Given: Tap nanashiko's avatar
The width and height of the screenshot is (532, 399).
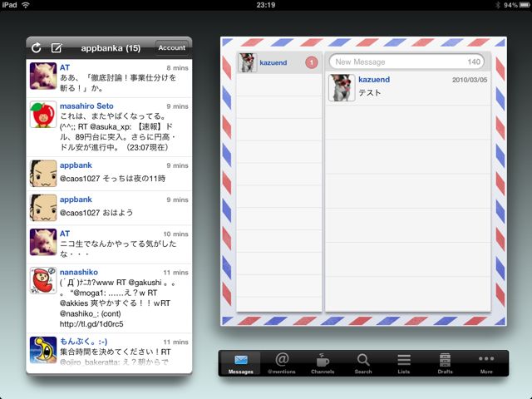Looking at the screenshot, I should pyautogui.click(x=43, y=281).
